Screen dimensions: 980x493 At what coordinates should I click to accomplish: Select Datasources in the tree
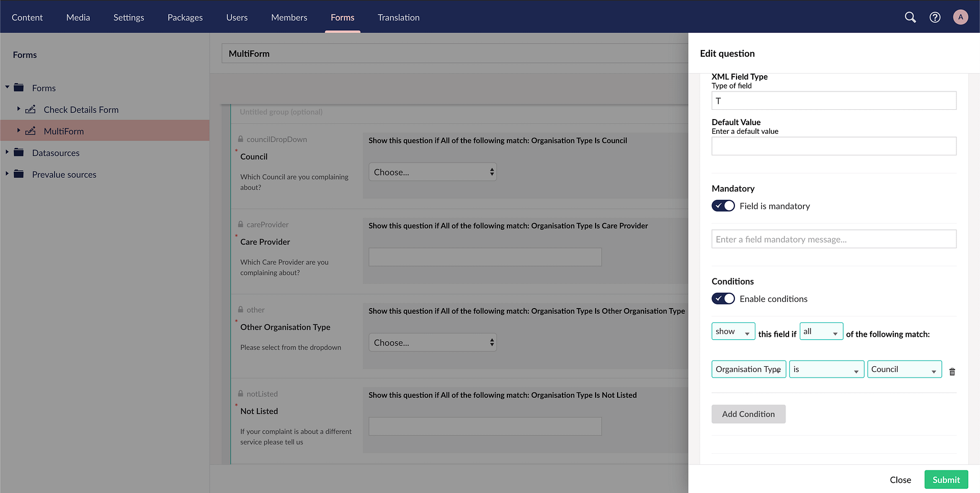56,153
